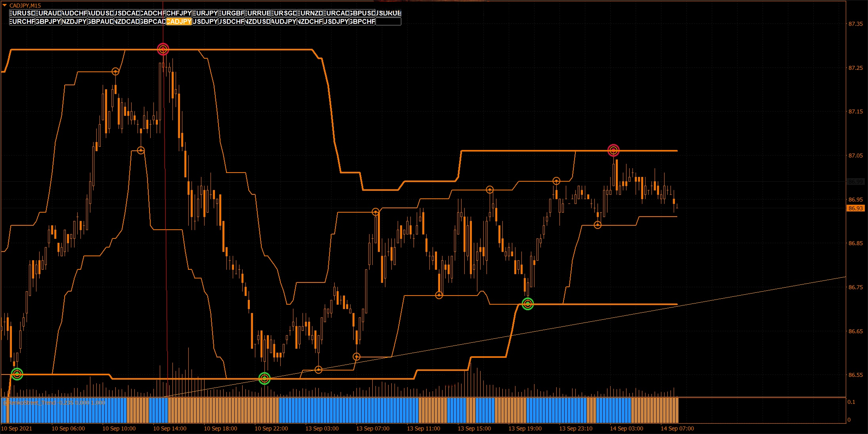Click the highlighted CADJPY symbol button
868x434 pixels.
pyautogui.click(x=179, y=21)
